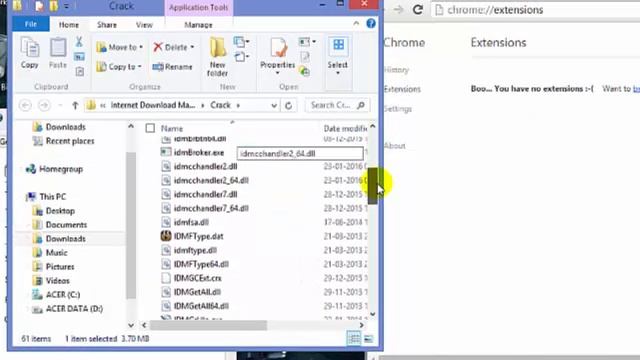Click the Chrome reload button
The width and height of the screenshot is (640, 360).
(418, 9)
